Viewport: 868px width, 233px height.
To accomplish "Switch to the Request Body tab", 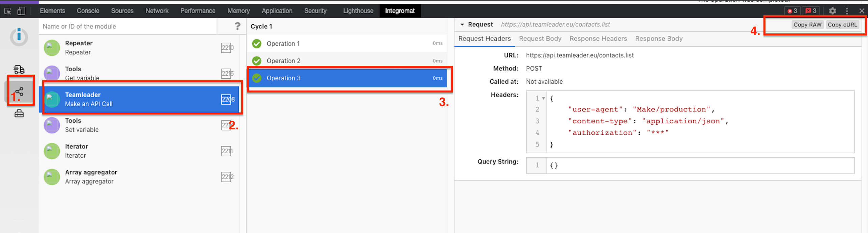I will [540, 38].
